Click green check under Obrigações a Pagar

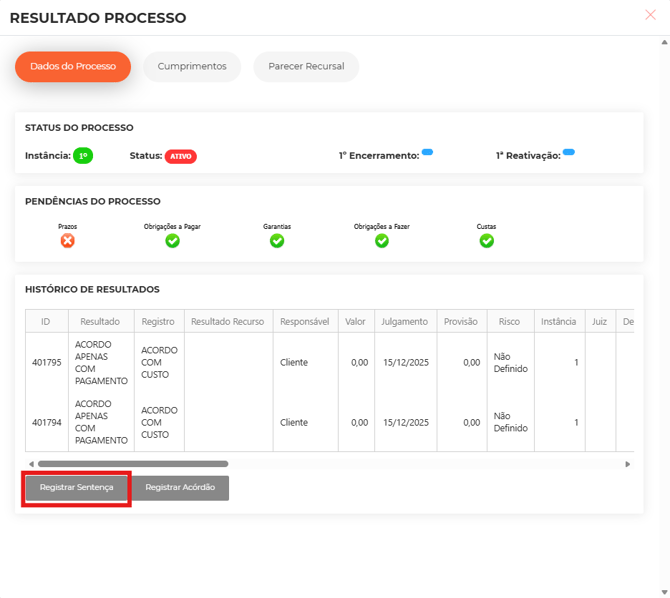(172, 241)
